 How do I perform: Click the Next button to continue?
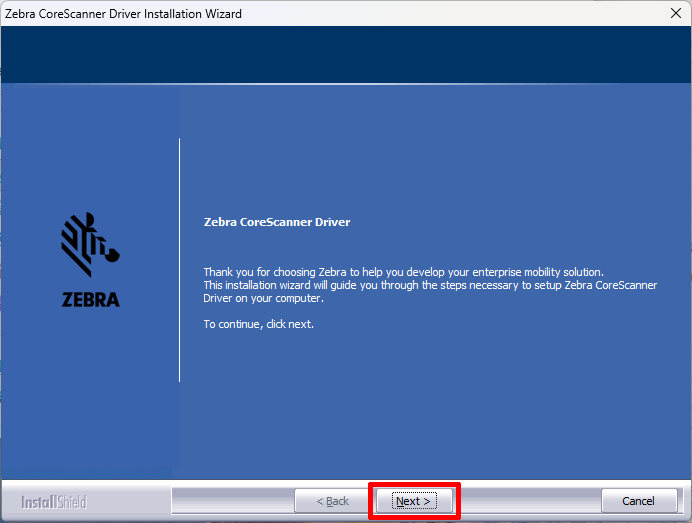point(413,501)
